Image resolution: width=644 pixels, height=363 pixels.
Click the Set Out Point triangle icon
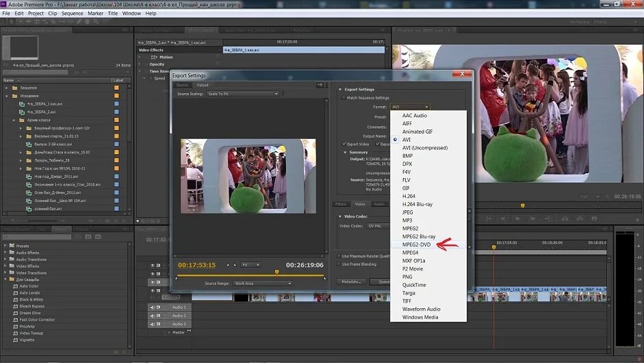[x=235, y=265]
